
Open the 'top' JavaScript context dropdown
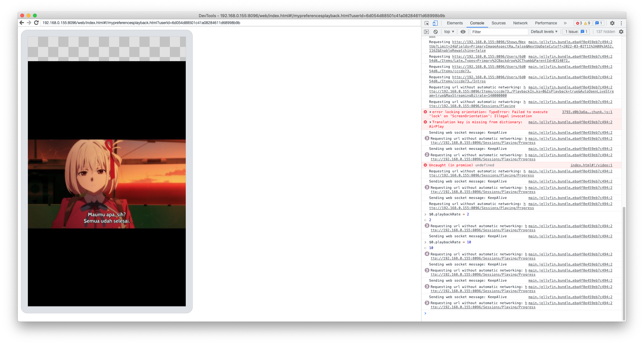[x=449, y=32]
